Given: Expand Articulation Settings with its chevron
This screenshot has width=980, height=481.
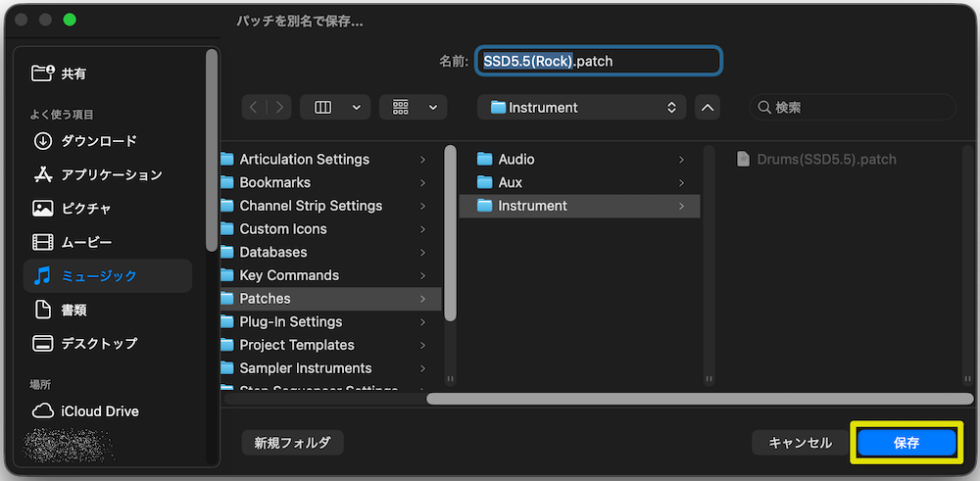Looking at the screenshot, I should 423,160.
